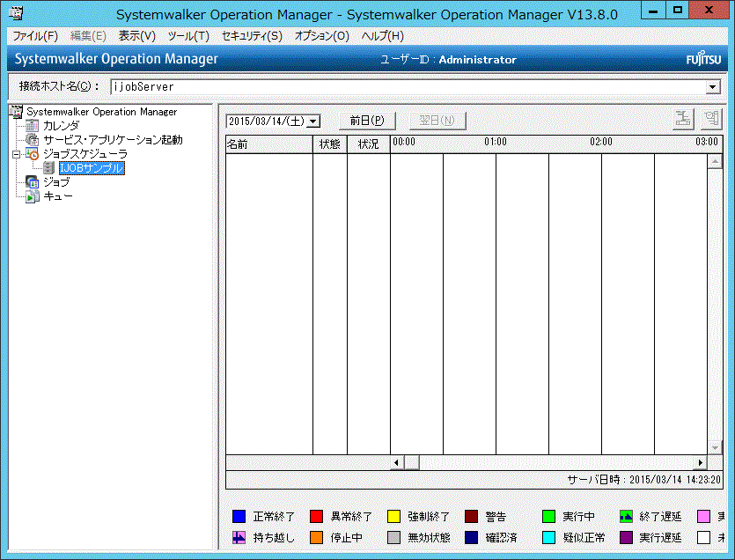Click the 01:00 timeline marker

(496, 142)
